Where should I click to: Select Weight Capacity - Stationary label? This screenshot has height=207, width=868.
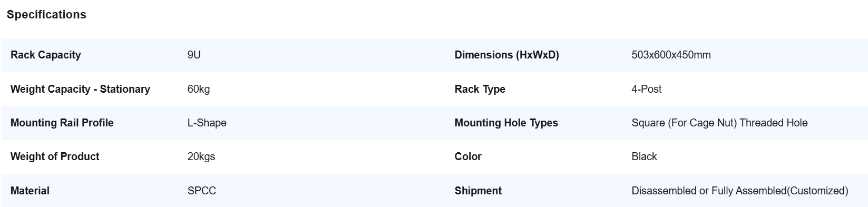click(80, 89)
